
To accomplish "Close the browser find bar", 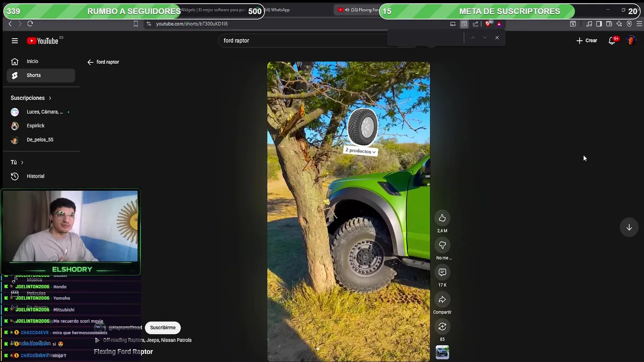I will [497, 38].
